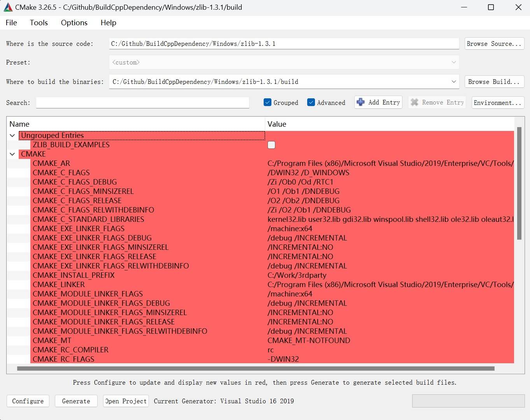Click the Remove Entry cross icon
Viewport: 530px width, 420px height.
click(415, 102)
